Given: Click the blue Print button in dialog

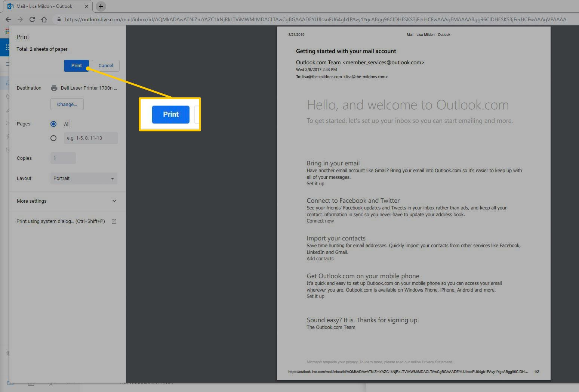Looking at the screenshot, I should click(76, 65).
